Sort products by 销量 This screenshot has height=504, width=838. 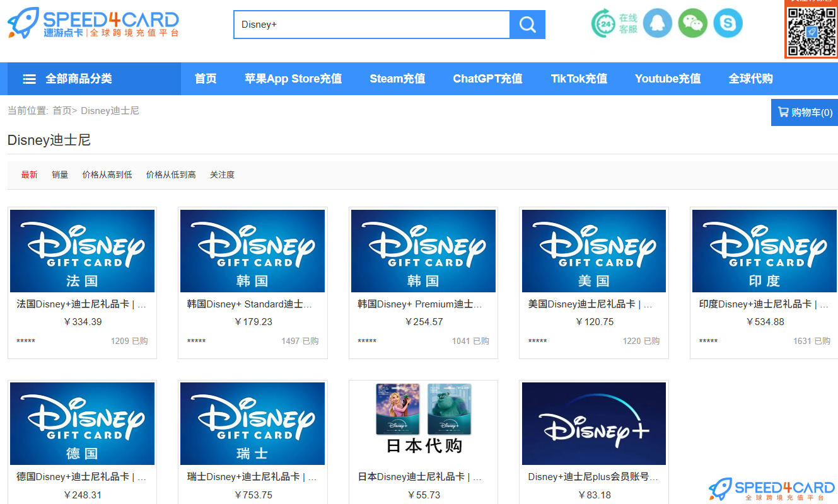click(x=60, y=175)
